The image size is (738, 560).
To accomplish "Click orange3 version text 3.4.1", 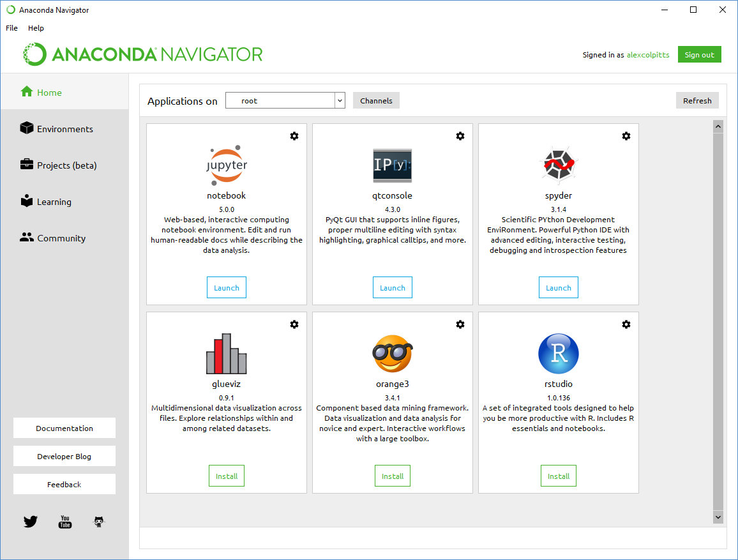I will tap(393, 398).
